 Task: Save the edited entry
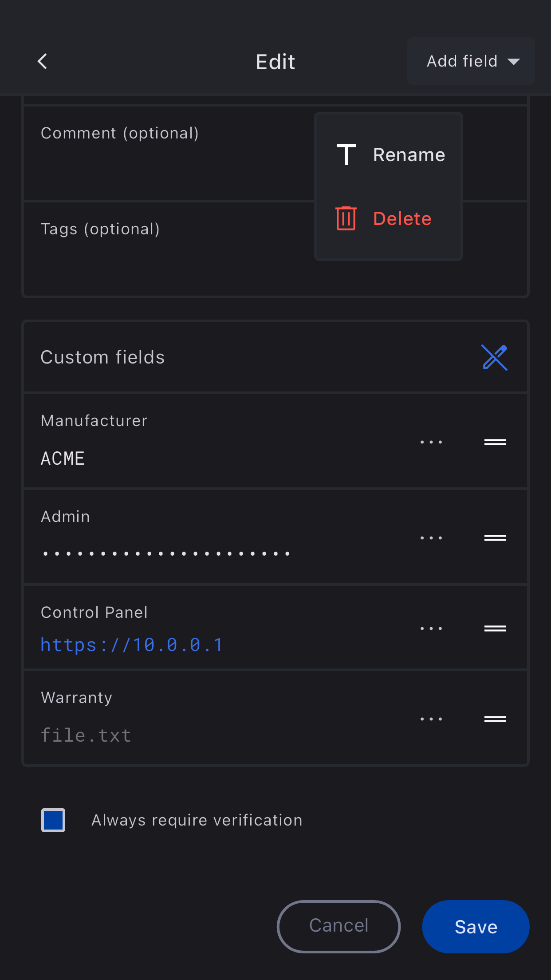coord(476,927)
